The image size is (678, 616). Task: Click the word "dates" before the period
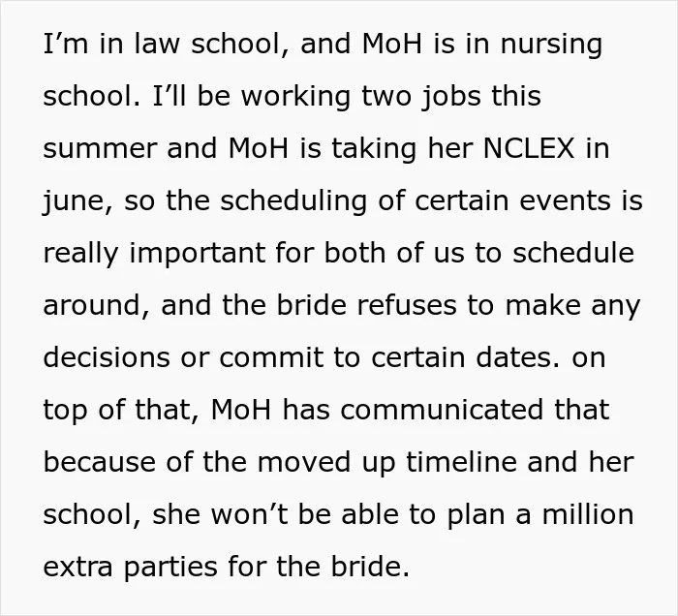[513, 357]
